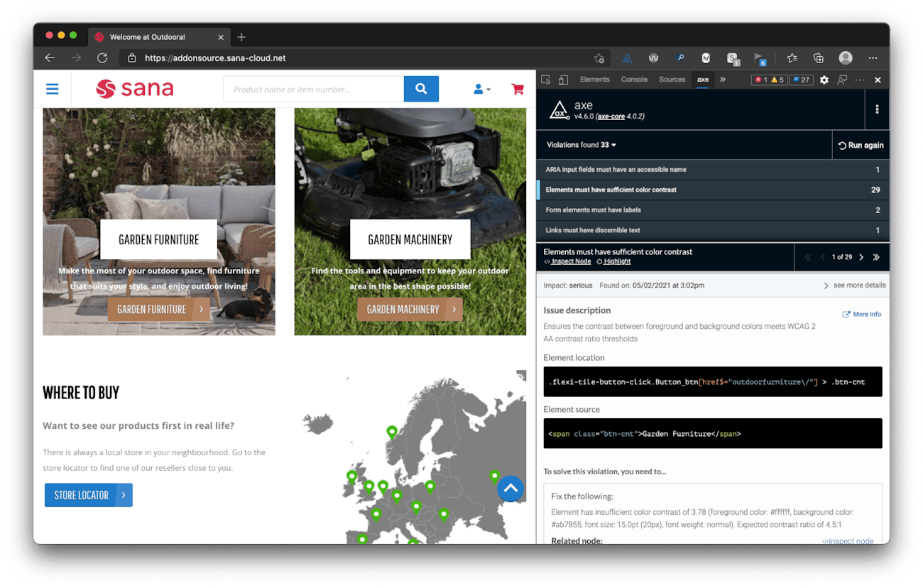The image size is (923, 588).
Task: Select the axe DevTools tab
Action: 702,80
